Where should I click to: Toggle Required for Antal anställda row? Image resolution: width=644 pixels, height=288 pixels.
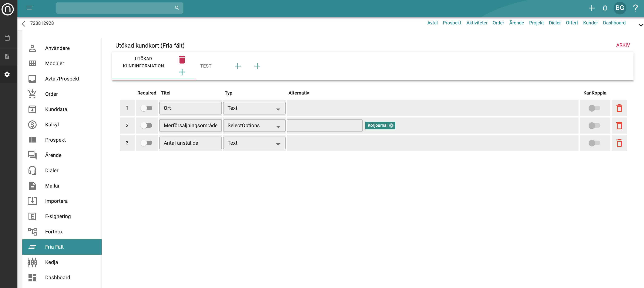pos(146,143)
